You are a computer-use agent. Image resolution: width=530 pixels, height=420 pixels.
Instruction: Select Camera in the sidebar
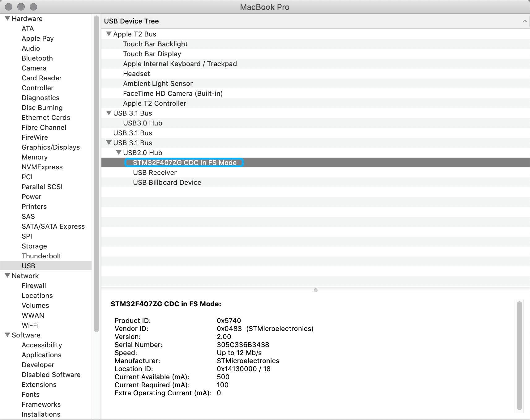pyautogui.click(x=34, y=68)
